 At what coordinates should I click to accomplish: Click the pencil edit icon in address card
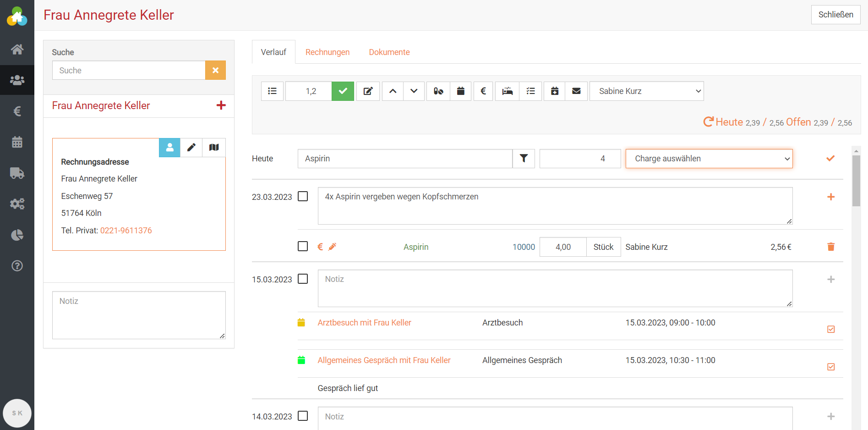[x=191, y=148]
